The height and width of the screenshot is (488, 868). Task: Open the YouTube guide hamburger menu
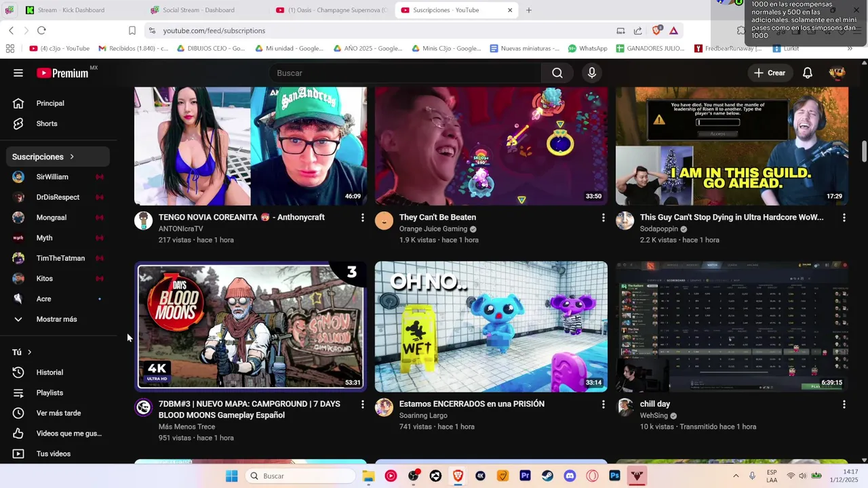pyautogui.click(x=18, y=73)
